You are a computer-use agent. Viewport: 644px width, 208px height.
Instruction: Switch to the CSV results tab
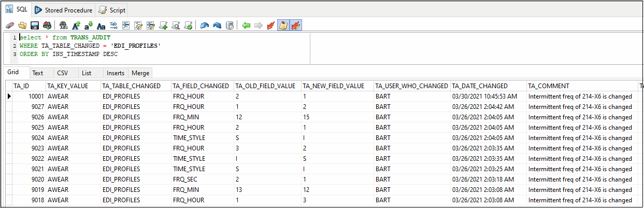(62, 73)
